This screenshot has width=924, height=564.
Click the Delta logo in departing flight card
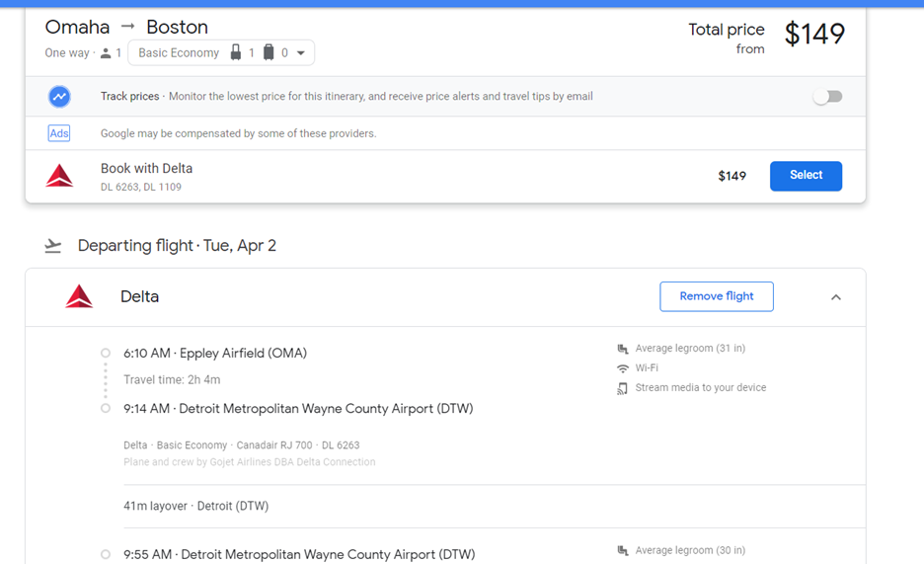pos(79,296)
